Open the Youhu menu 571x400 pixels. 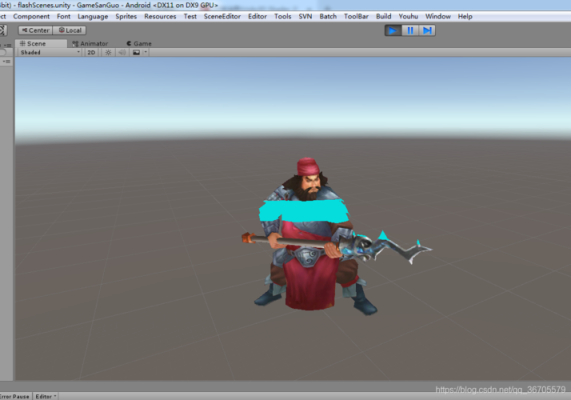point(408,16)
